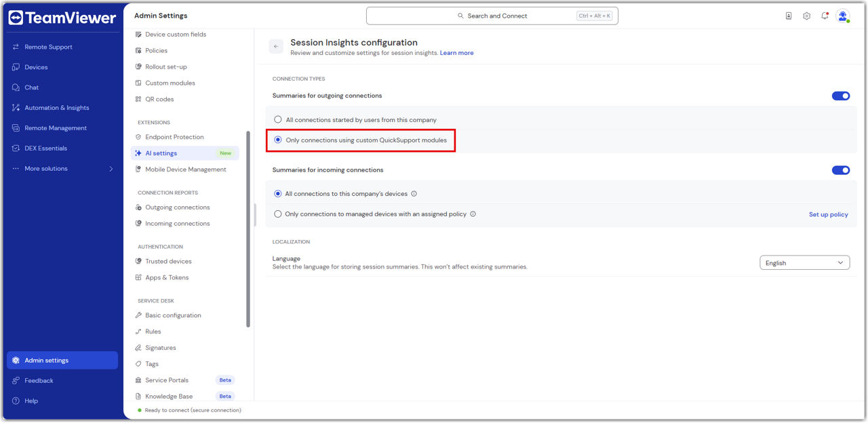
Task: Click the Remote Support arrows icon
Action: tap(16, 47)
